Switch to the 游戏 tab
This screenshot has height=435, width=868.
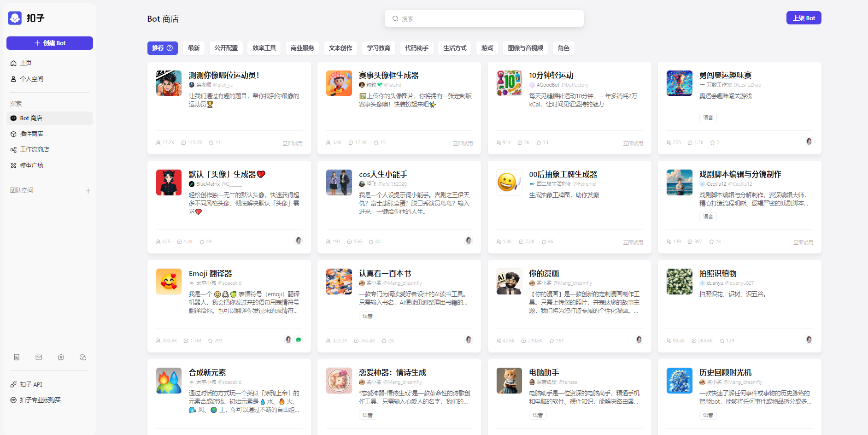487,48
